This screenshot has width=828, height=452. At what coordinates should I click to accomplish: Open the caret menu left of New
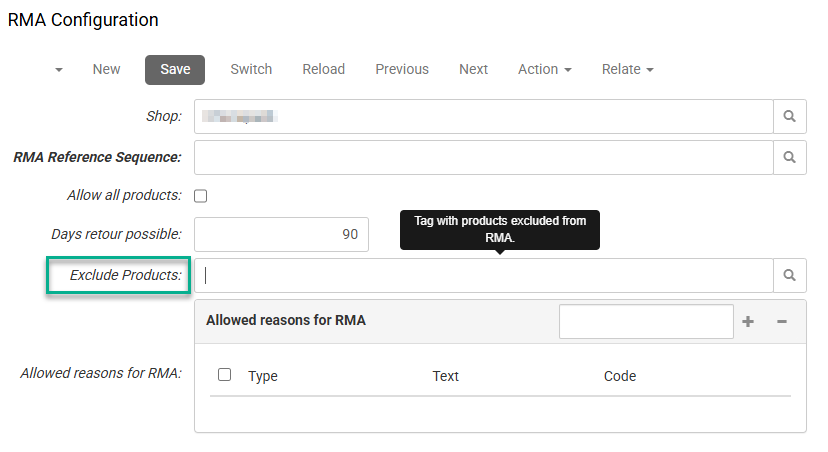[59, 70]
